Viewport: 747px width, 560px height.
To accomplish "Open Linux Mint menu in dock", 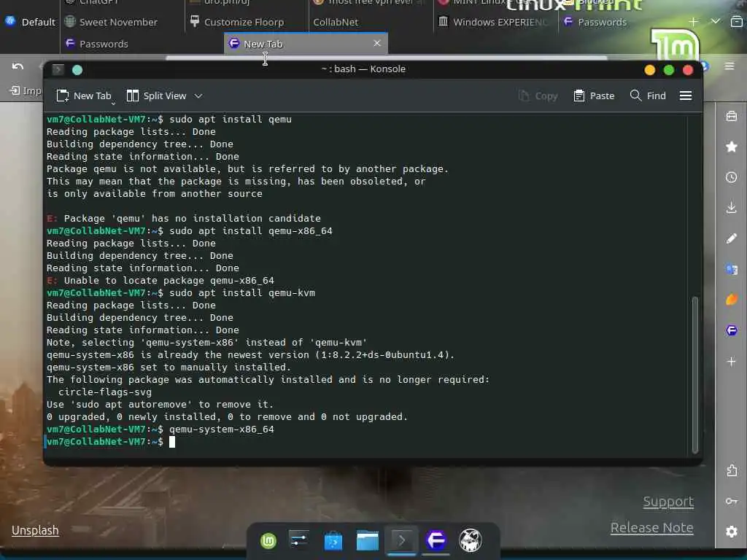I will coord(268,540).
